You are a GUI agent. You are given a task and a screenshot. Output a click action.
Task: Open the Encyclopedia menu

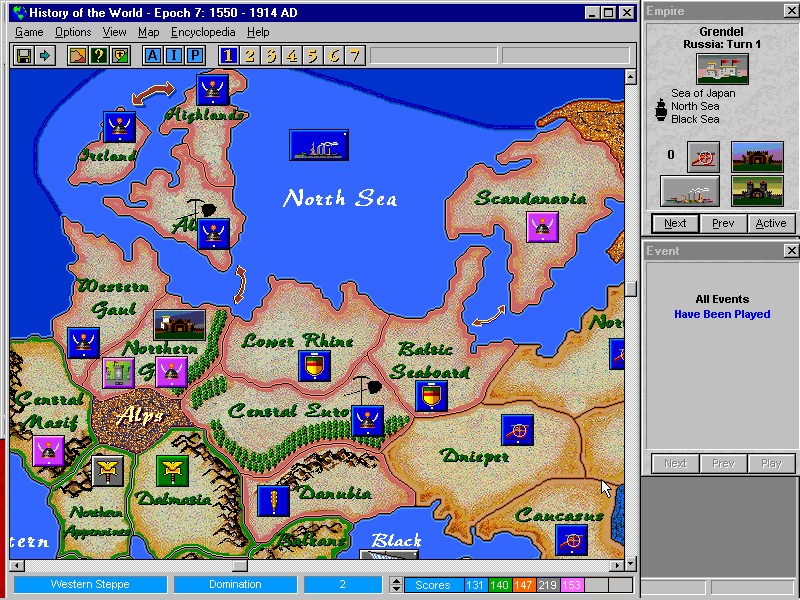tap(203, 32)
